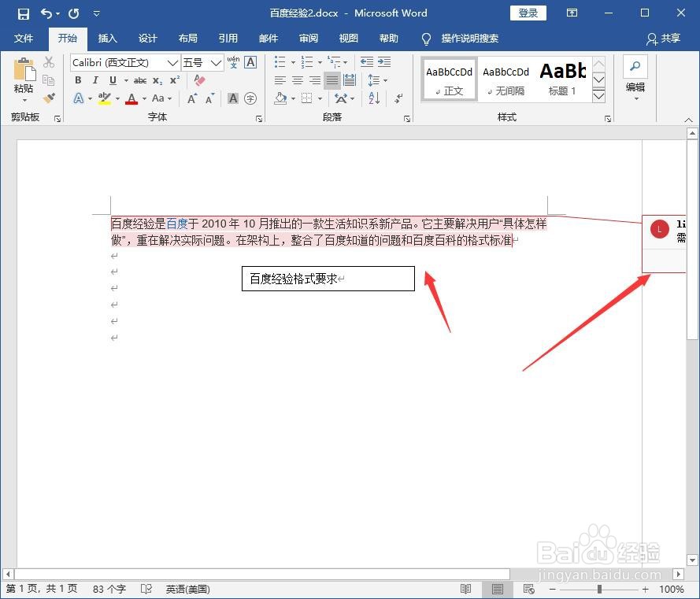Click the Sort A-Z icon
This screenshot has width=700, height=599.
pyautogui.click(x=374, y=98)
